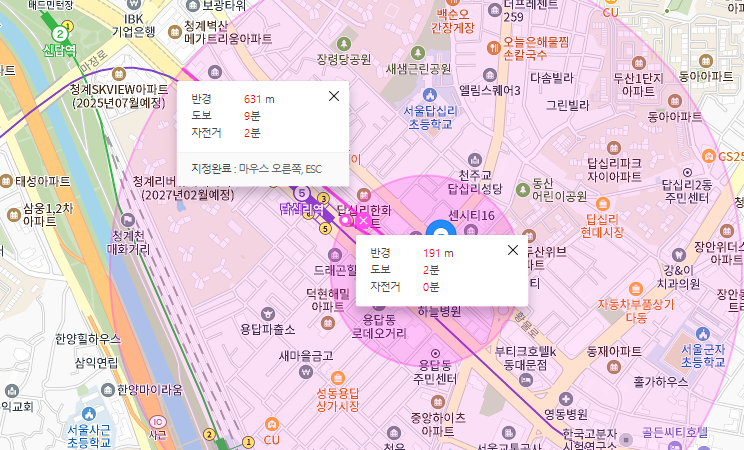Select the 답십리역 line 5 station icon
The width and height of the screenshot is (744, 450).
pyautogui.click(x=301, y=194)
